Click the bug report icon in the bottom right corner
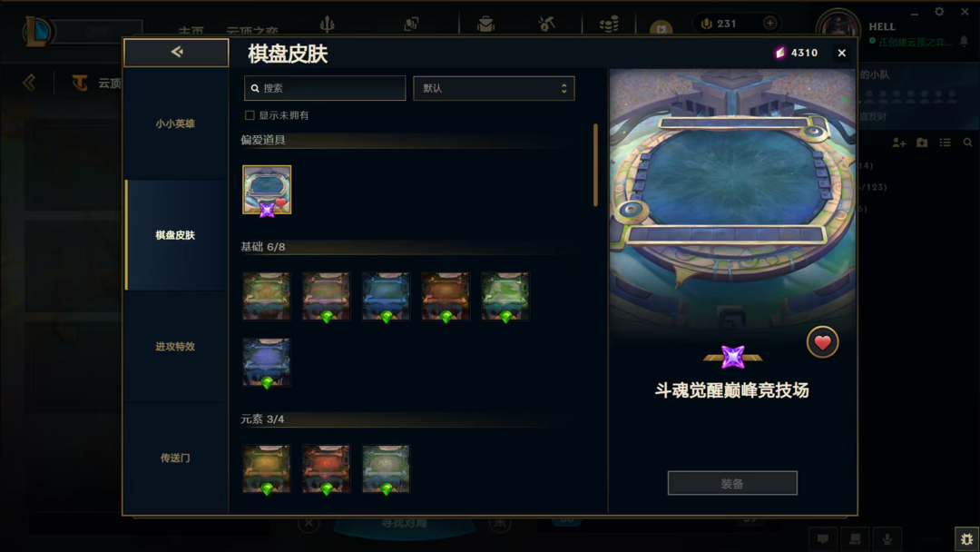Screen dimensions: 980x552 pyautogui.click(x=967, y=539)
